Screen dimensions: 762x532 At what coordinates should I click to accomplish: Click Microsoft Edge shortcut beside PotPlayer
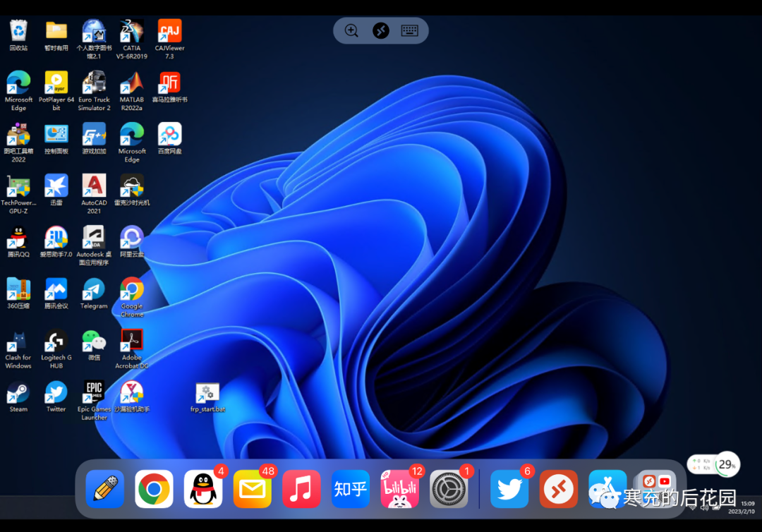(18, 91)
